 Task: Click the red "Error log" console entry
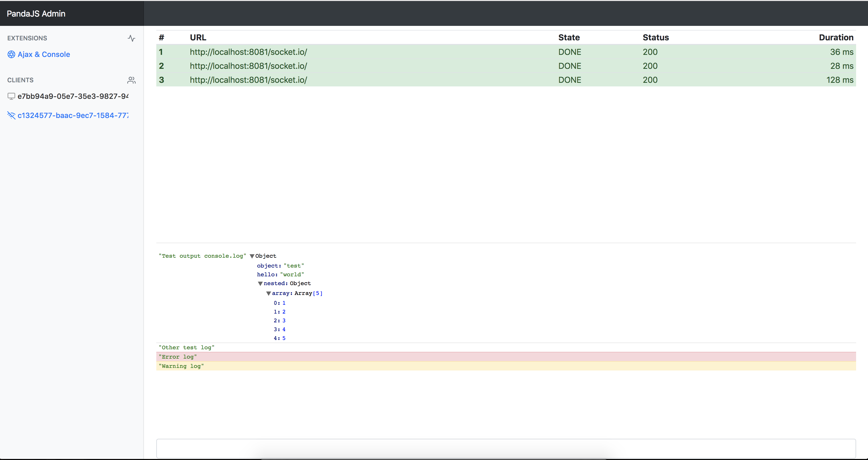pos(505,357)
